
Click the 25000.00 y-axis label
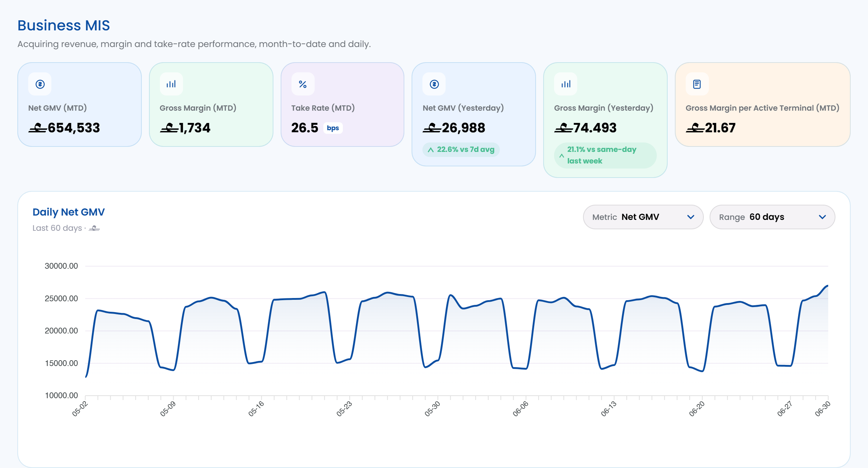(x=61, y=298)
